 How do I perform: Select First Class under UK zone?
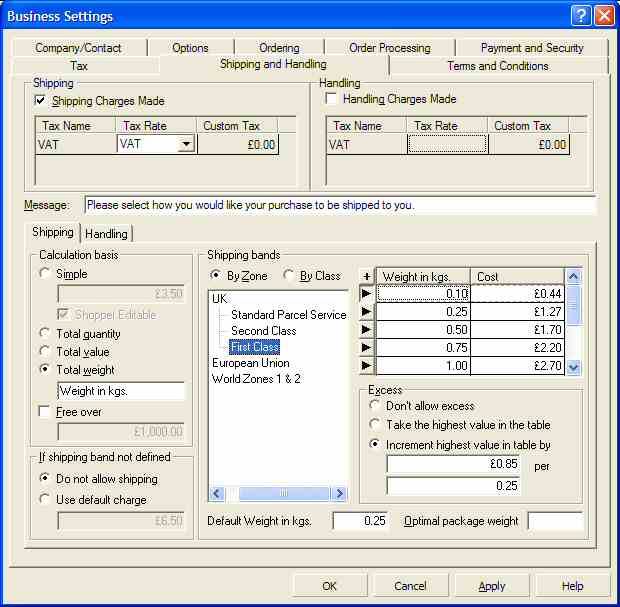254,347
